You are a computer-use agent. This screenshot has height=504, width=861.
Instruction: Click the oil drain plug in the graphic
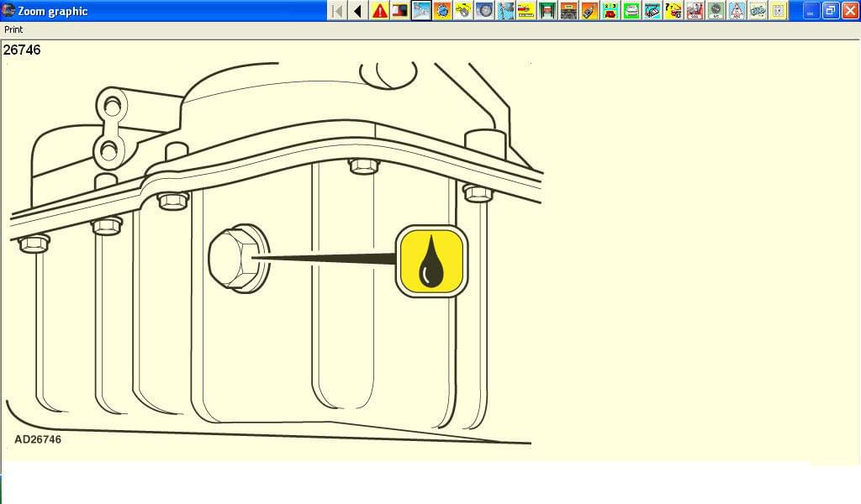pos(239,258)
